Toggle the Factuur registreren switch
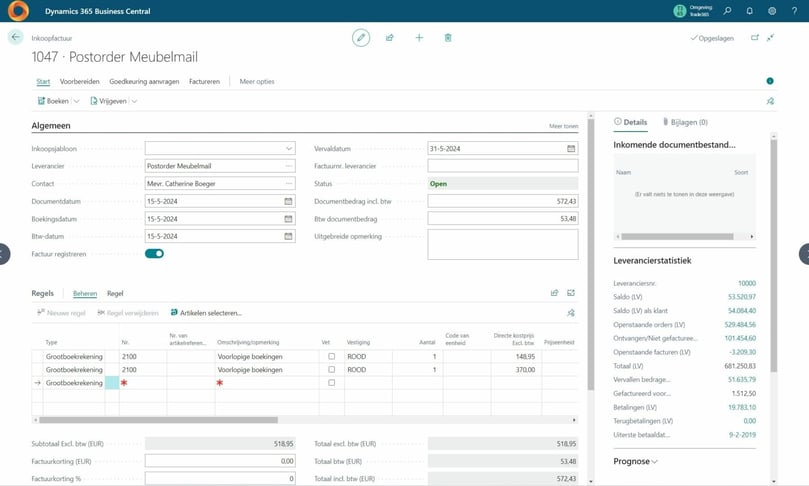Image resolution: width=809 pixels, height=486 pixels. [154, 253]
